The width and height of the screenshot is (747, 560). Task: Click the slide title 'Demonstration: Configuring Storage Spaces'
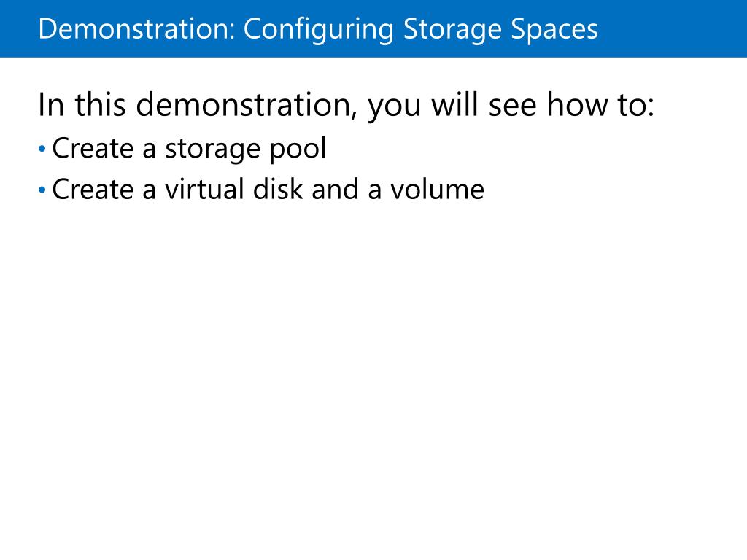coord(318,29)
